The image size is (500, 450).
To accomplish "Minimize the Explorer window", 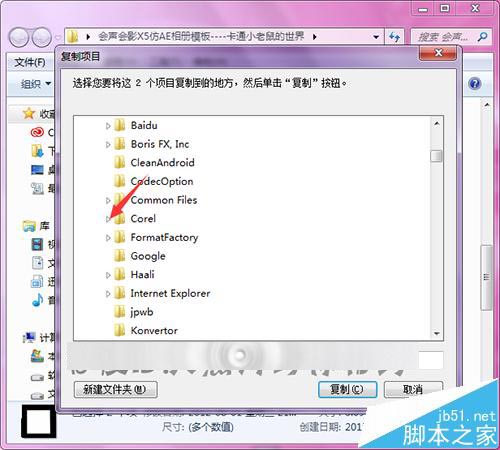I will point(423,9).
